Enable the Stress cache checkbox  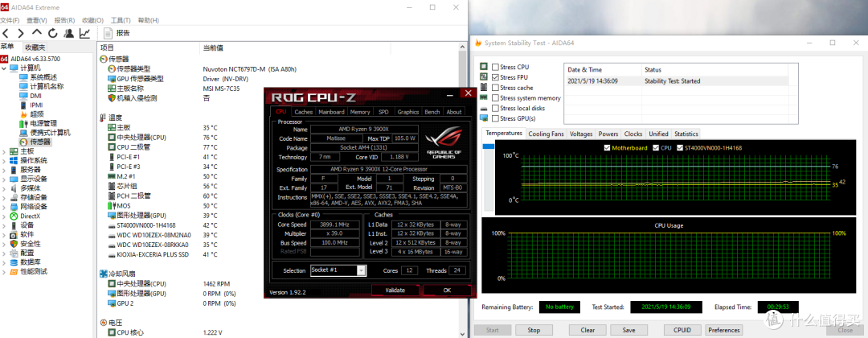pyautogui.click(x=495, y=88)
